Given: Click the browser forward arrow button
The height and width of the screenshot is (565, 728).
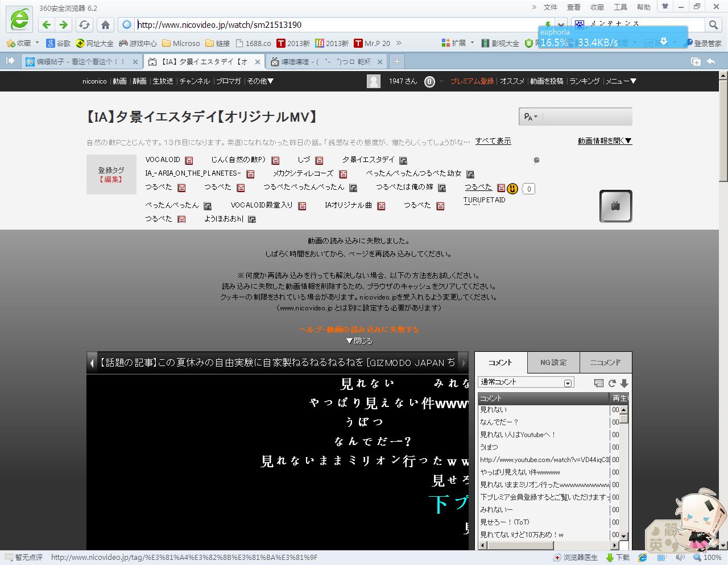Looking at the screenshot, I should tap(64, 25).
